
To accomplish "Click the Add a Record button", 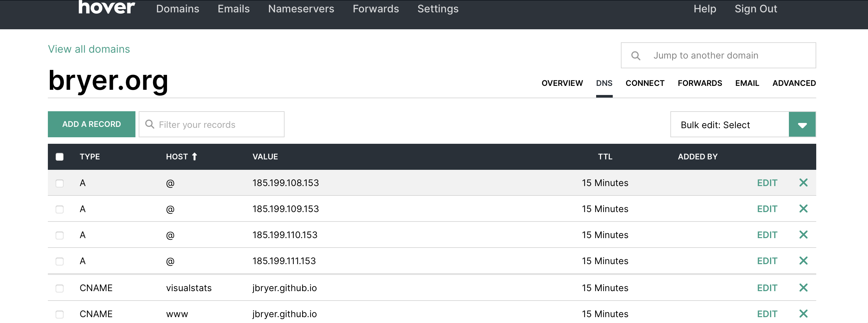I will 91,124.
